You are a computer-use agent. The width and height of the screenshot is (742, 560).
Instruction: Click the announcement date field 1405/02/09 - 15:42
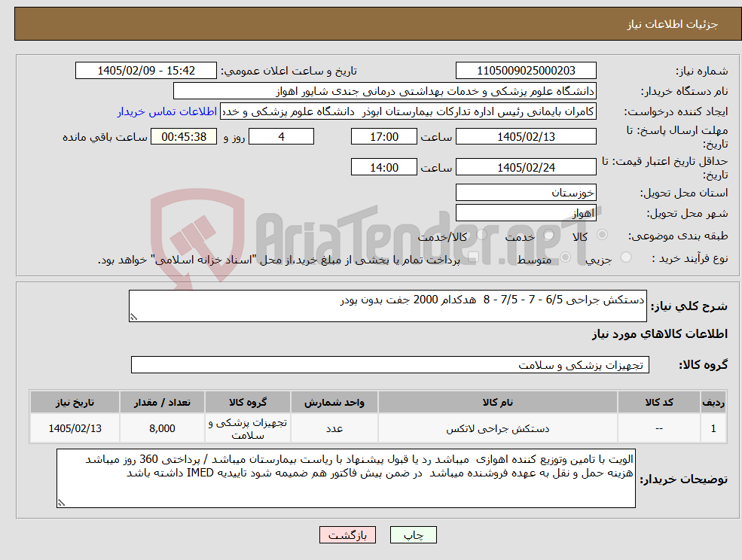click(x=145, y=71)
